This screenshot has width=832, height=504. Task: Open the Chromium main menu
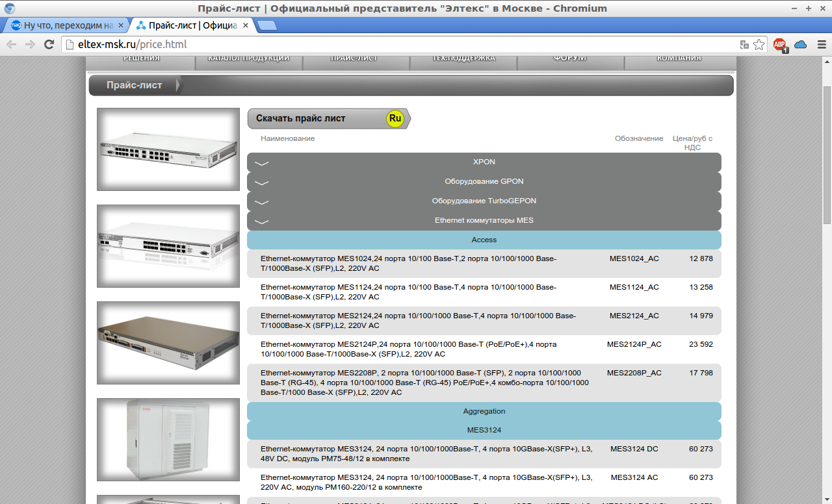click(820, 44)
